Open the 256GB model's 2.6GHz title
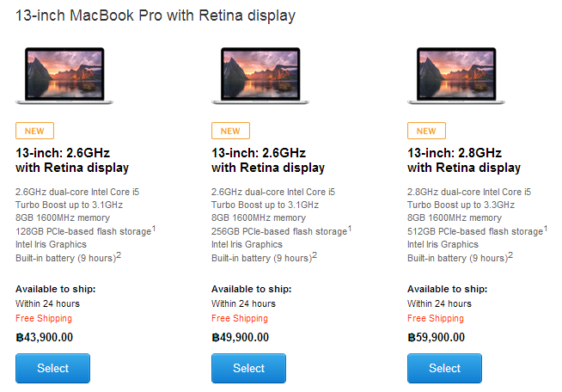562x392 pixels. 268,160
